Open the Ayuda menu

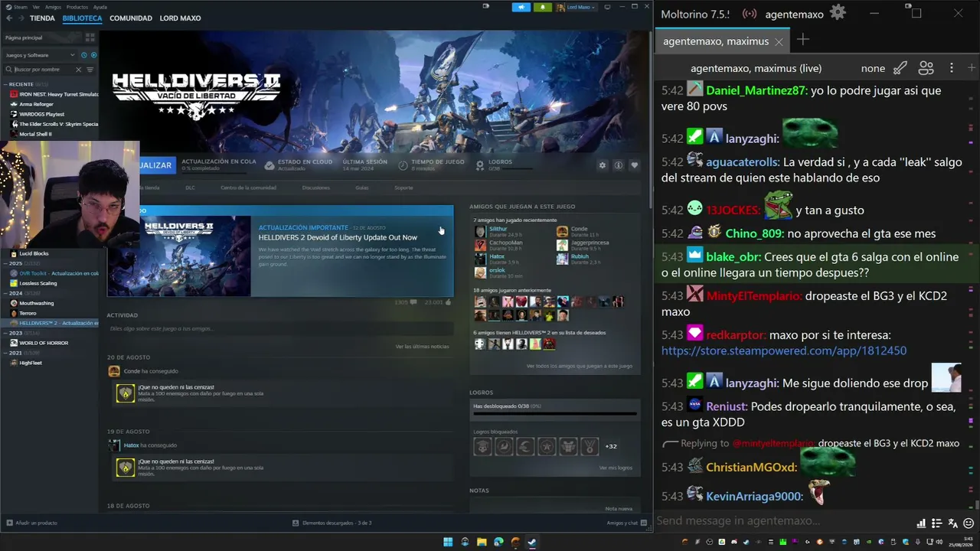pos(100,7)
